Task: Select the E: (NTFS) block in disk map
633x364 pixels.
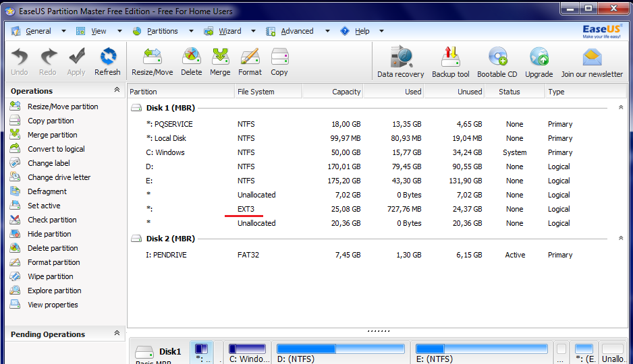Action: click(482, 353)
